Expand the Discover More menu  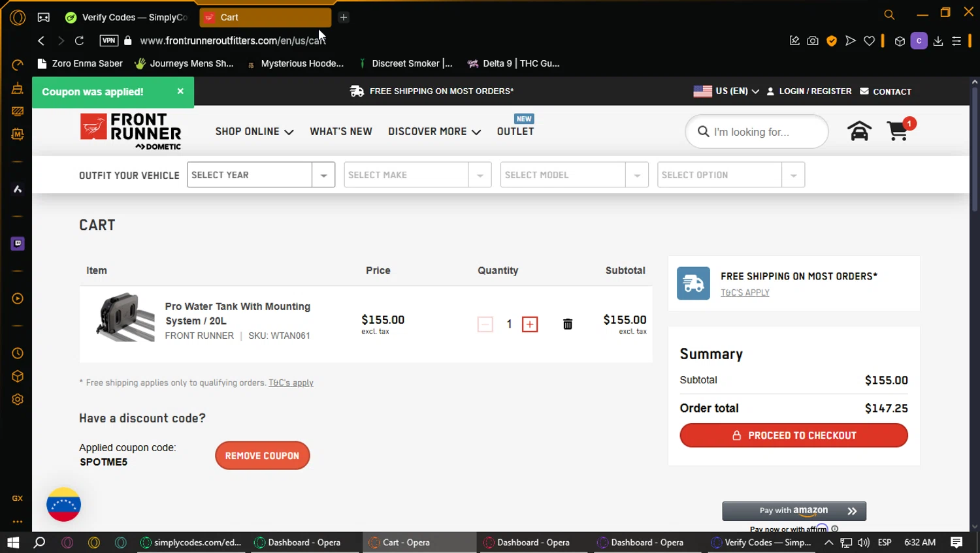[434, 131]
